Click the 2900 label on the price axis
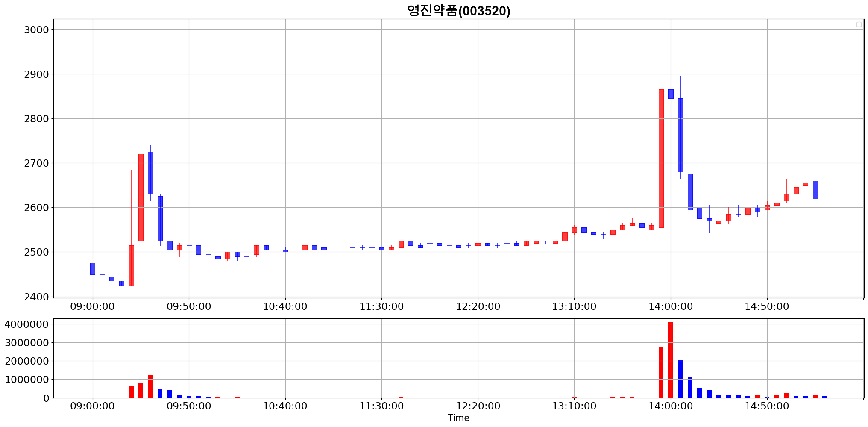The height and width of the screenshot is (427, 868). (x=36, y=74)
